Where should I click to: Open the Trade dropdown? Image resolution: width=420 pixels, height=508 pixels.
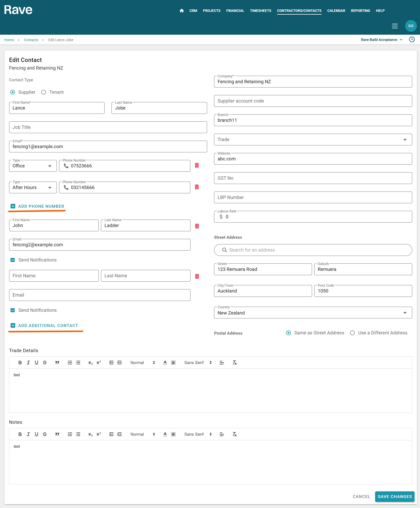pyautogui.click(x=313, y=140)
